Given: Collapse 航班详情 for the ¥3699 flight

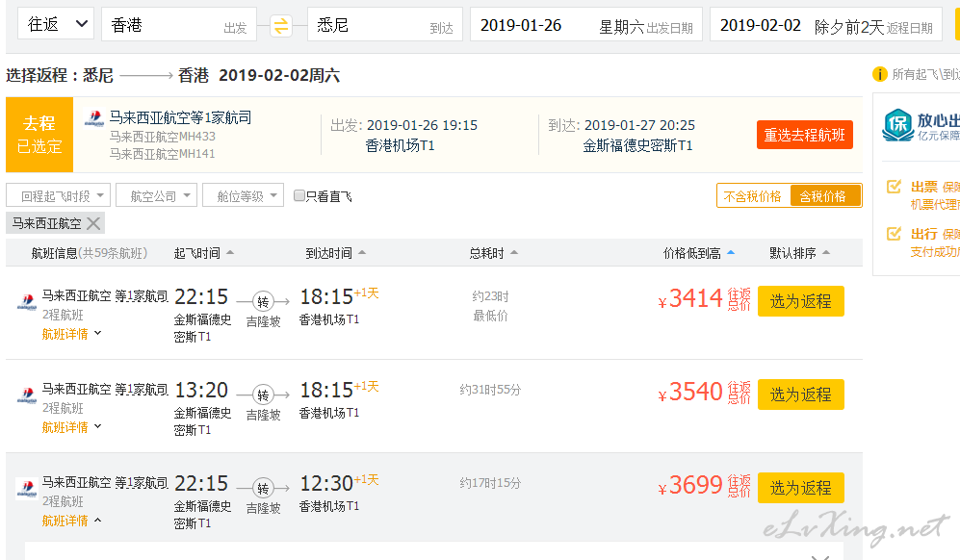Looking at the screenshot, I should coord(71,521).
